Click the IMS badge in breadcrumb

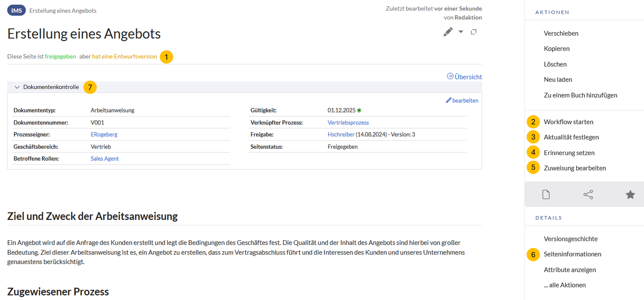click(x=16, y=11)
